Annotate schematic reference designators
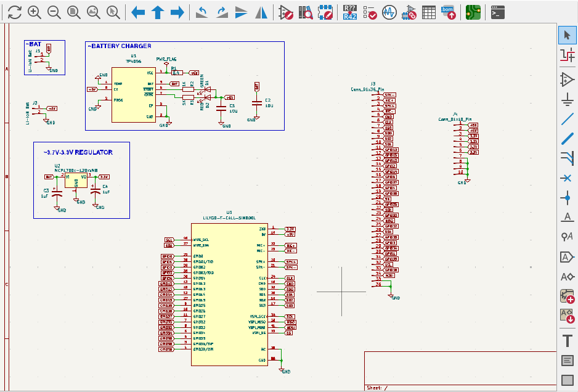 tap(350, 12)
